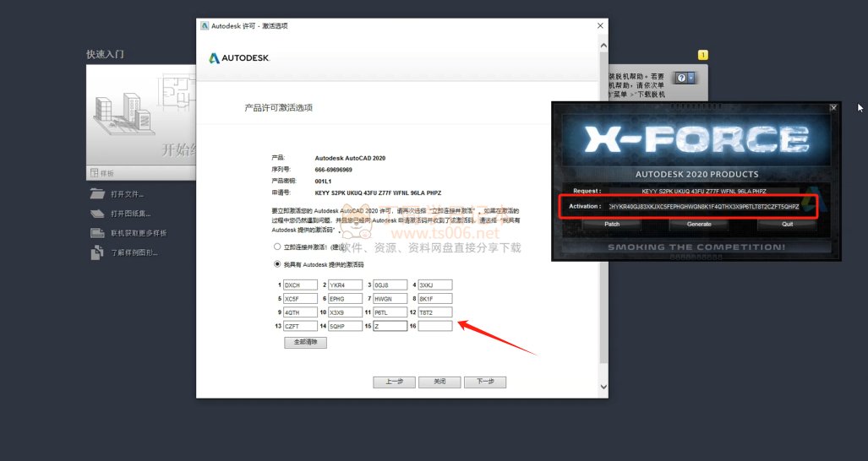The image size is (868, 461).
Task: Click the 快速入门 heading text
Action: pyautogui.click(x=105, y=54)
